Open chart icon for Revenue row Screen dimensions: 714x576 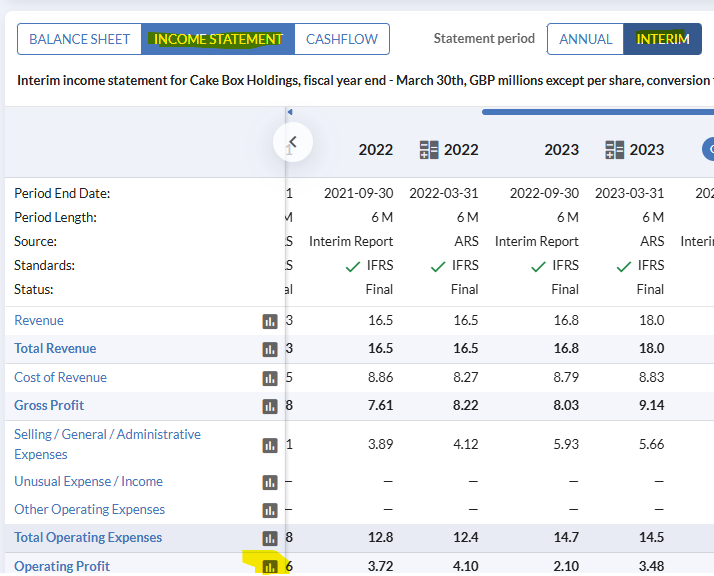tap(270, 321)
